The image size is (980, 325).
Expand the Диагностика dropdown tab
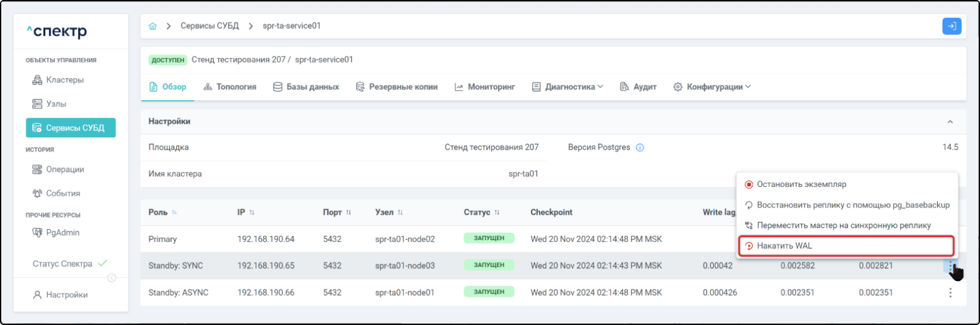tap(567, 87)
